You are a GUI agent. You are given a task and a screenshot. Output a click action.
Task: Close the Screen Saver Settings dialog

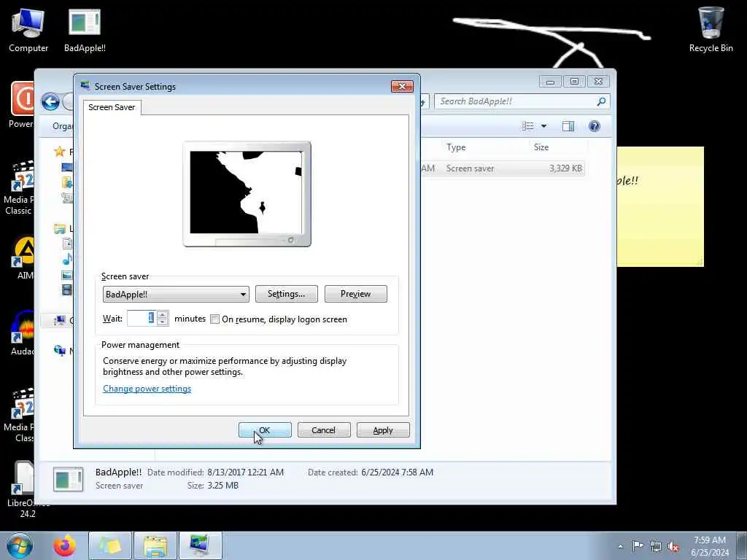coord(402,86)
